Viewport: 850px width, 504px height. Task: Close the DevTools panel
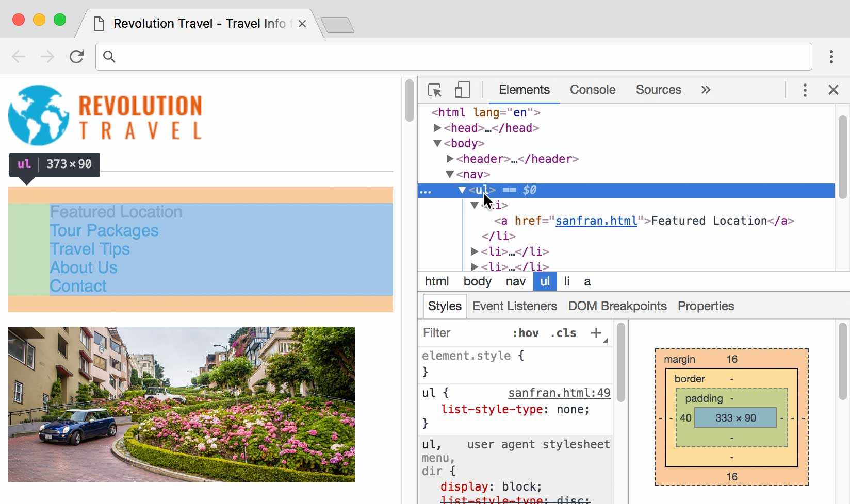833,90
